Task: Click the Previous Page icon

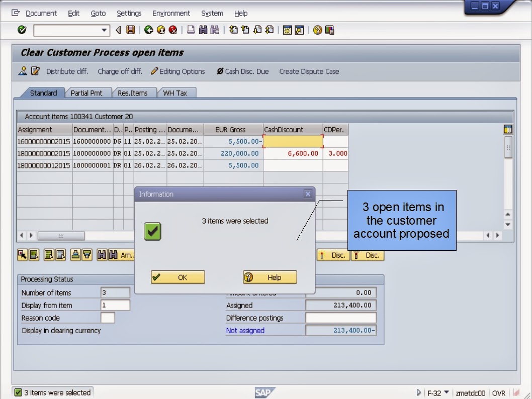Action: coord(245,30)
